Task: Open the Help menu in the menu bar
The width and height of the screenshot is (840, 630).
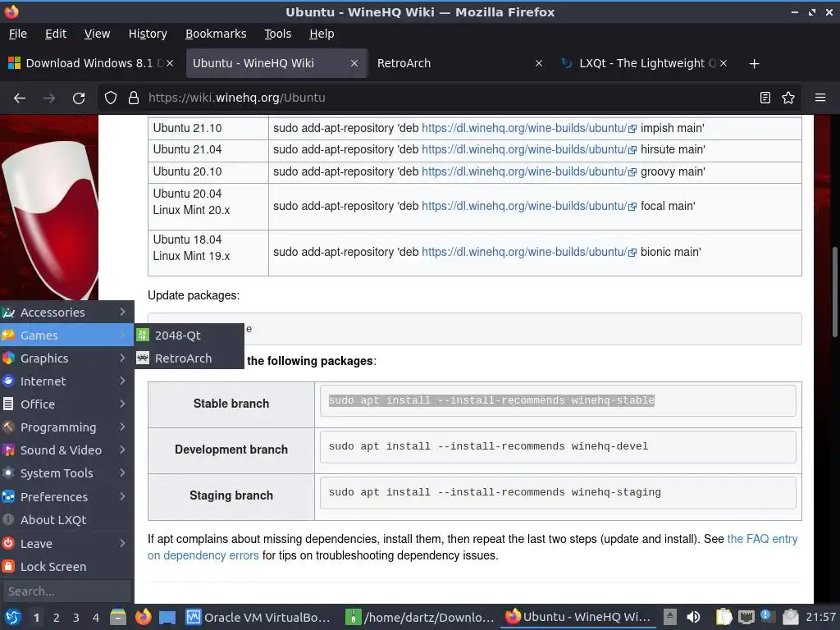Action: 322,34
